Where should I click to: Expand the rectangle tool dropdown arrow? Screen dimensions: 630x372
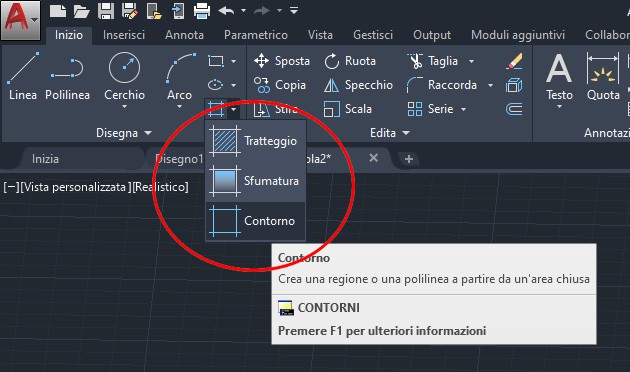[x=233, y=61]
